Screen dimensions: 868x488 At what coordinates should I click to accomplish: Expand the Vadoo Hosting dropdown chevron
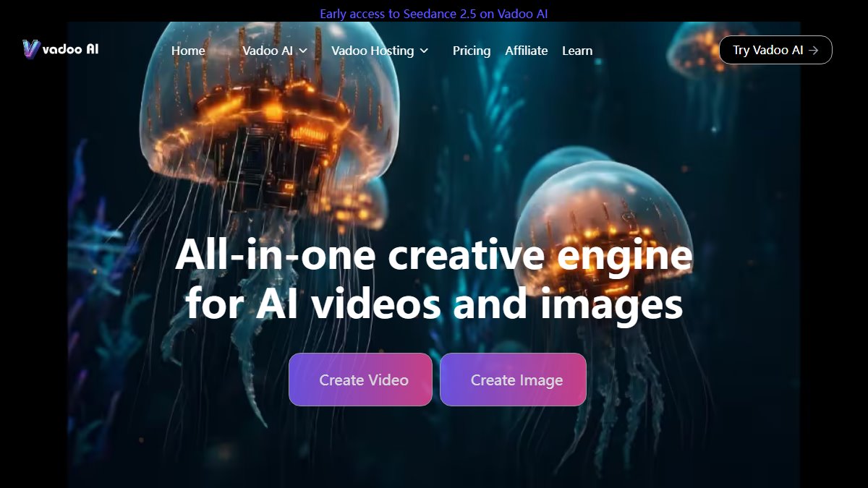tap(424, 51)
